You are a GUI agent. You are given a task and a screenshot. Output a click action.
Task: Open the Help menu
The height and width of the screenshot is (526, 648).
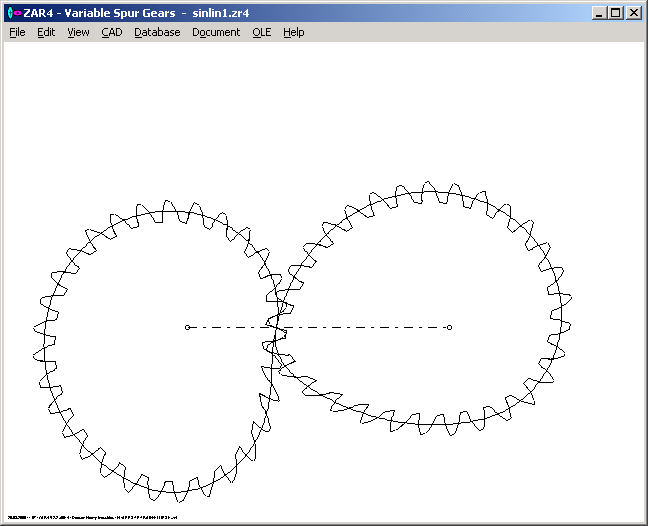pos(293,32)
